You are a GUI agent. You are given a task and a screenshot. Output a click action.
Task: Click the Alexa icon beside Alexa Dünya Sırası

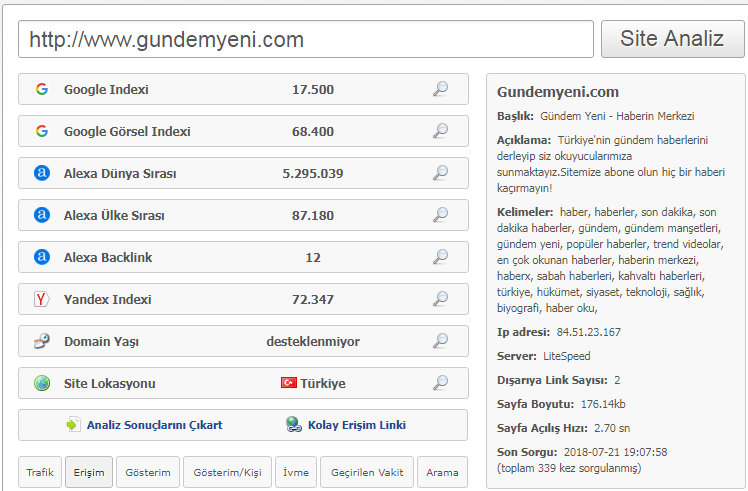point(42,173)
